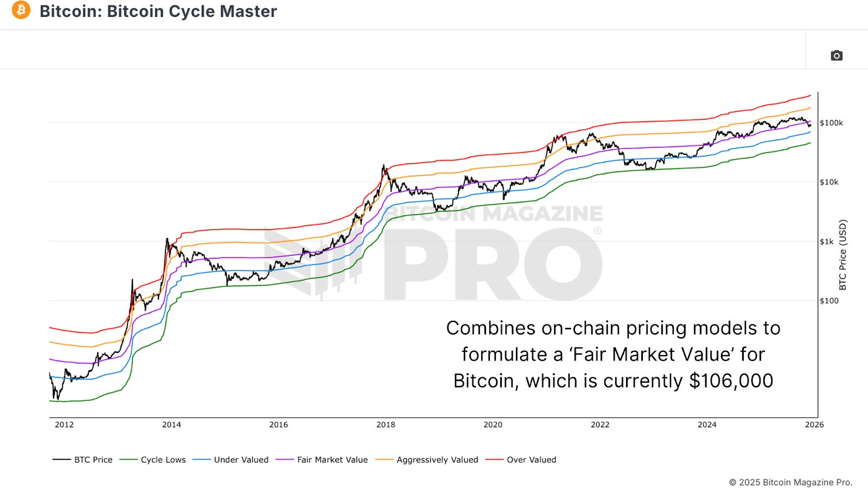Open the chart screenshot camera icon
The image size is (868, 488).
[837, 55]
